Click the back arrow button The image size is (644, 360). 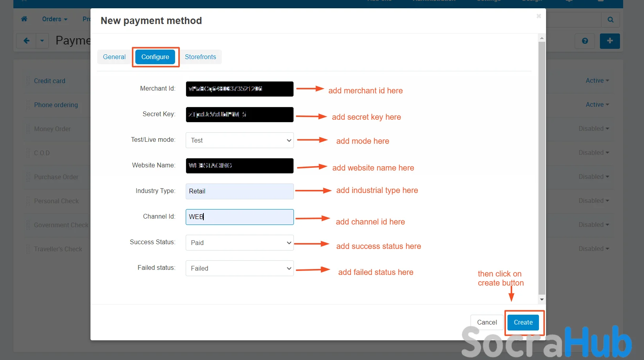pyautogui.click(x=26, y=41)
